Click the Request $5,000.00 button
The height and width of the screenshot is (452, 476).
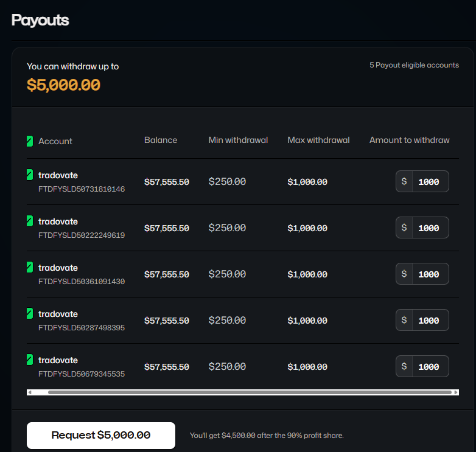point(101,436)
